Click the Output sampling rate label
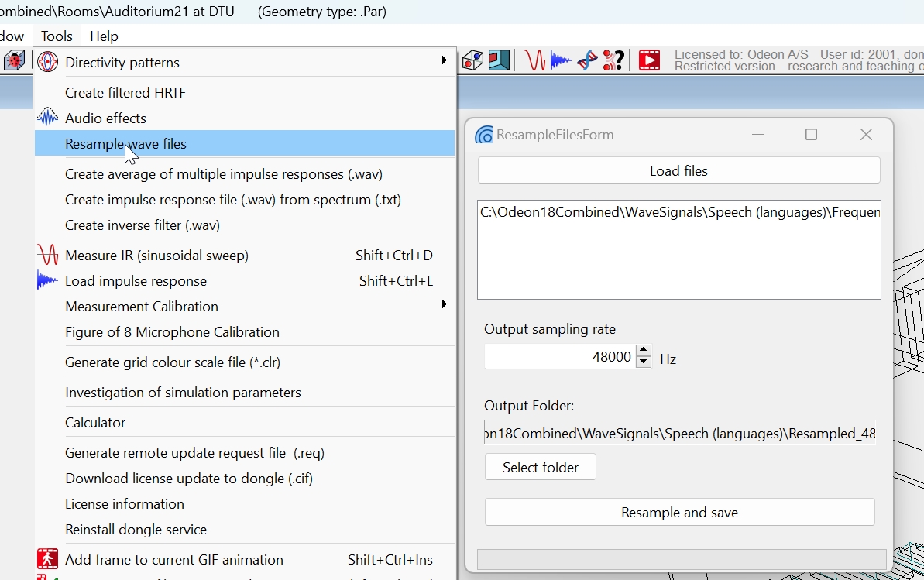The image size is (924, 580). 550,329
